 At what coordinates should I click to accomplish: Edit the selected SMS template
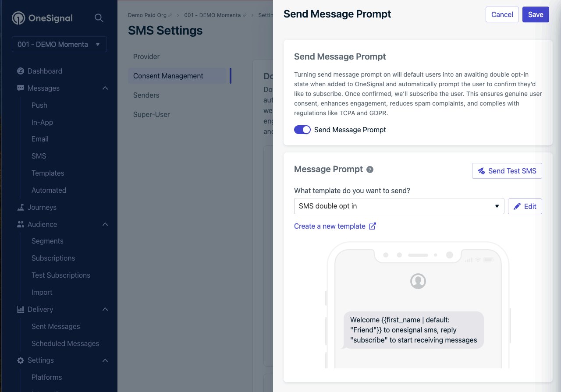525,206
